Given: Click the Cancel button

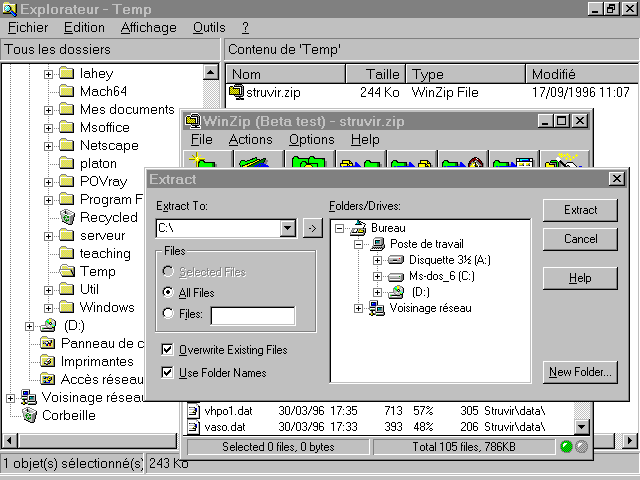Looking at the screenshot, I should [580, 239].
